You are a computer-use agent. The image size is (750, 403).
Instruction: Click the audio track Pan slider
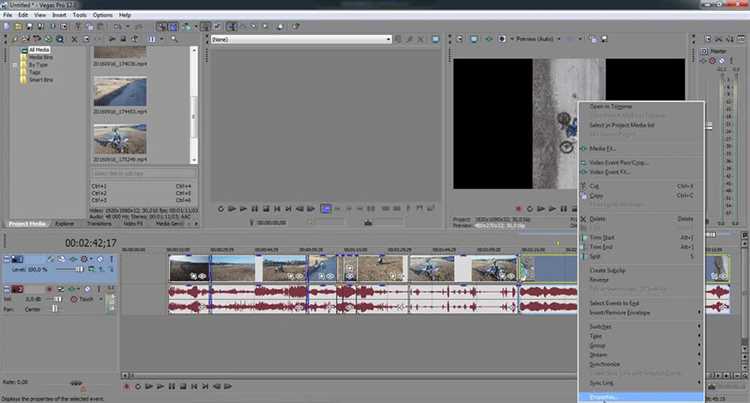pos(54,309)
